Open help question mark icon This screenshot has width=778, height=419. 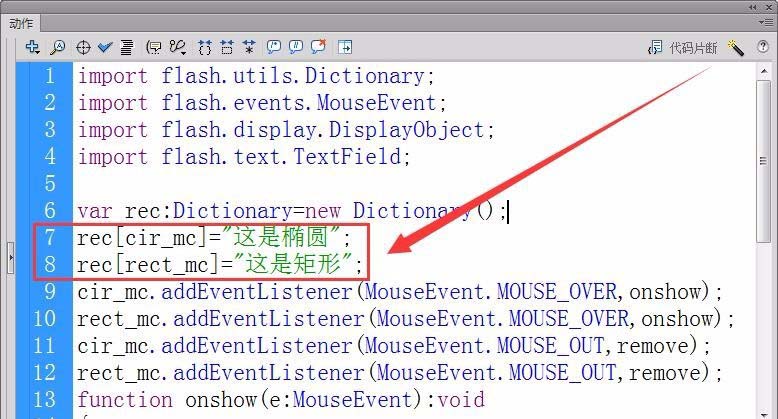click(x=763, y=47)
